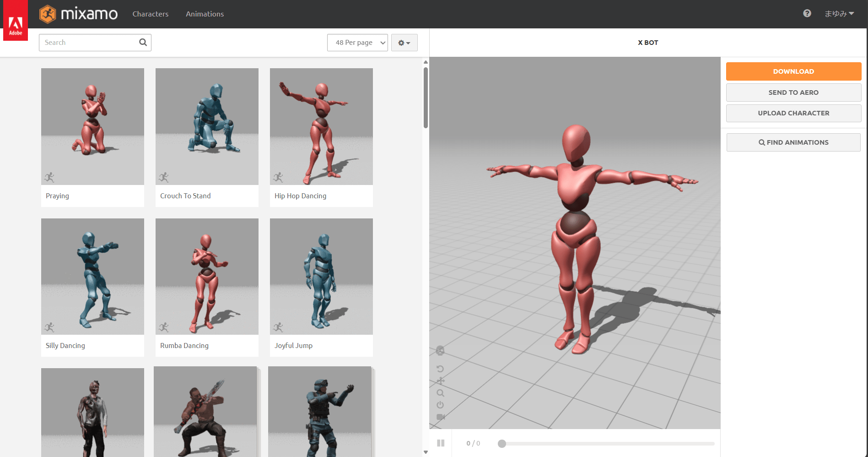The height and width of the screenshot is (457, 868).
Task: Select the Crouch To Stand thumbnail
Action: [207, 126]
